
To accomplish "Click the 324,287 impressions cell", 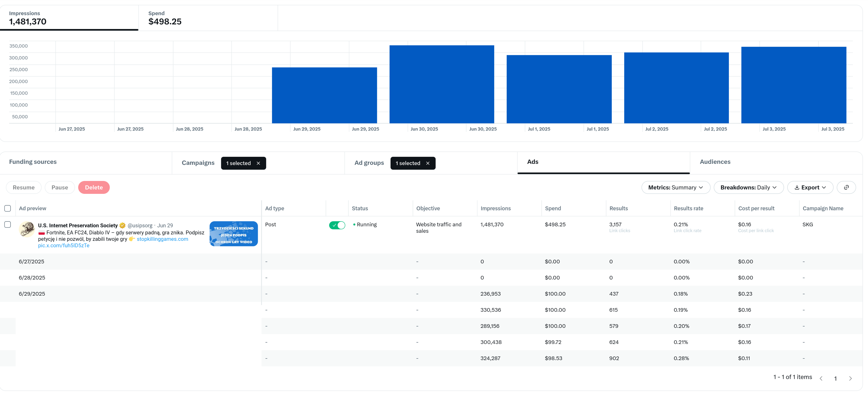I will click(490, 358).
